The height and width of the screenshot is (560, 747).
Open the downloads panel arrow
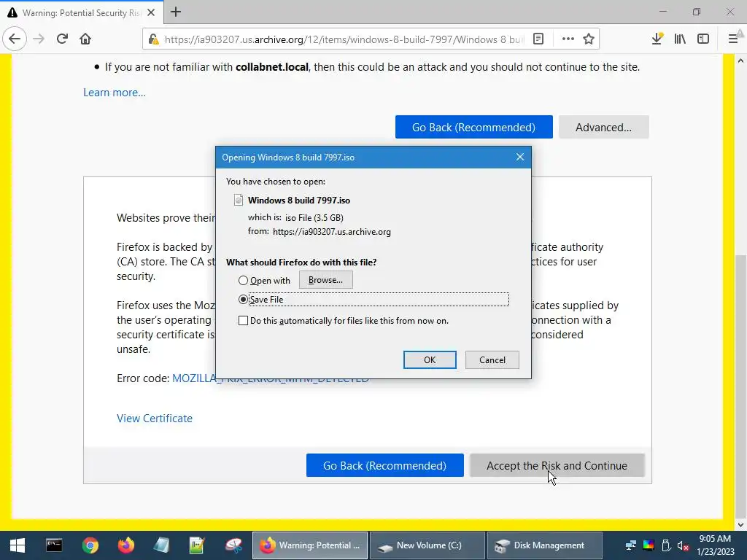coord(657,39)
